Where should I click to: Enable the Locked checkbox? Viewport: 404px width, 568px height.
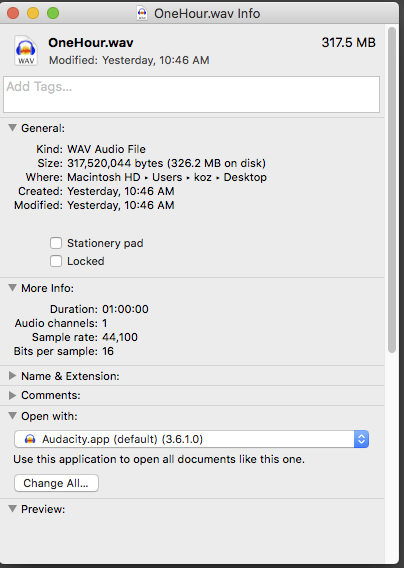click(56, 261)
